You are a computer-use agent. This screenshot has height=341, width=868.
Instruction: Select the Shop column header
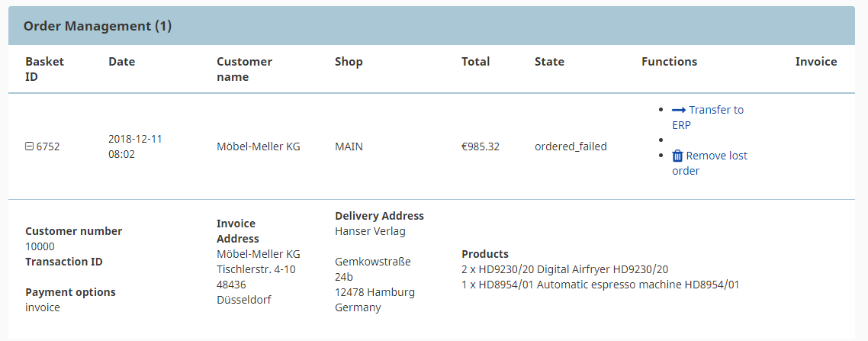click(x=349, y=62)
